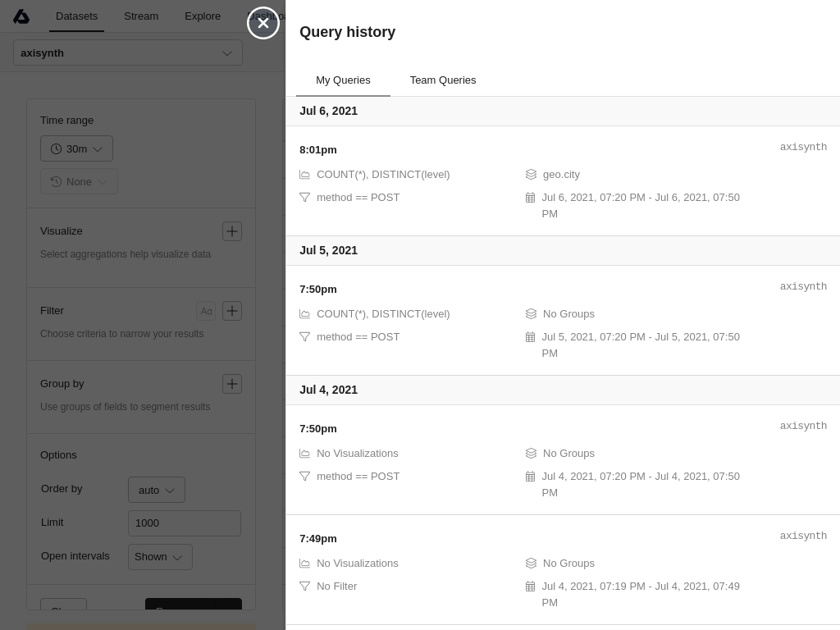The height and width of the screenshot is (630, 840).
Task: Switch to the Team Queries tab
Action: point(443,80)
